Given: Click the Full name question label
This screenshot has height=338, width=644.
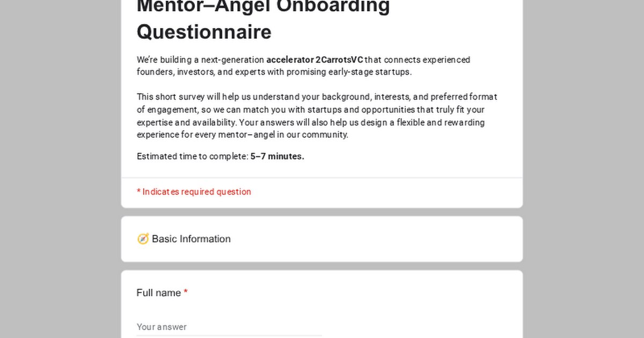Looking at the screenshot, I should [x=158, y=293].
